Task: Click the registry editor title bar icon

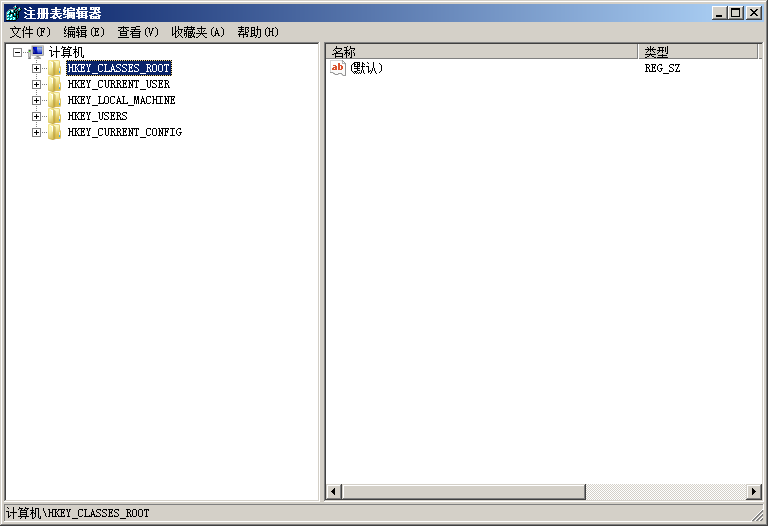Action: (x=13, y=13)
